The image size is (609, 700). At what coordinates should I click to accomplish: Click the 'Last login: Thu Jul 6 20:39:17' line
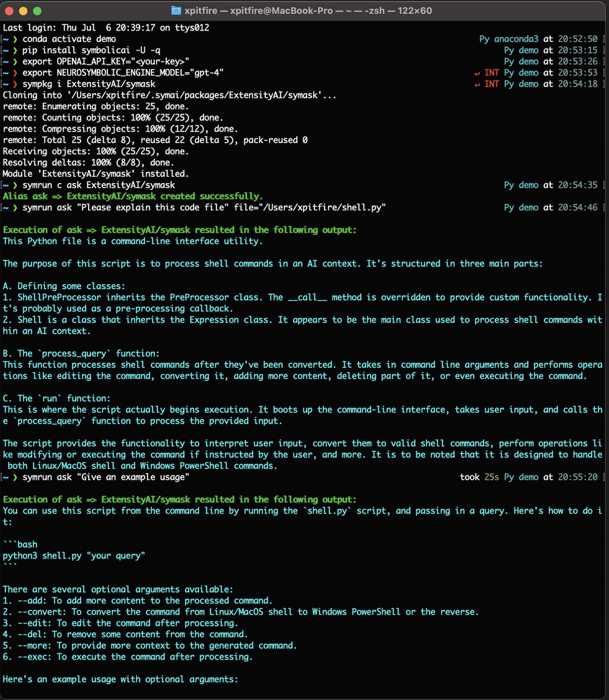pyautogui.click(x=106, y=28)
